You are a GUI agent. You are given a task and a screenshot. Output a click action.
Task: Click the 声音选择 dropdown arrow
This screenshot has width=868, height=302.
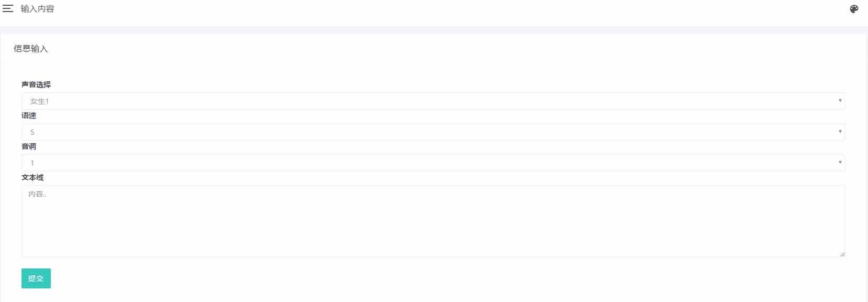840,101
